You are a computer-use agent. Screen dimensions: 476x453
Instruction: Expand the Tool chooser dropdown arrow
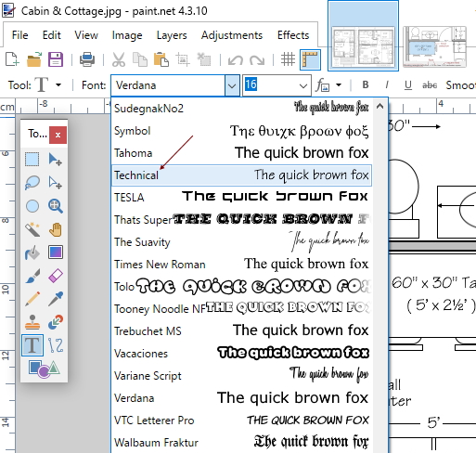58,84
